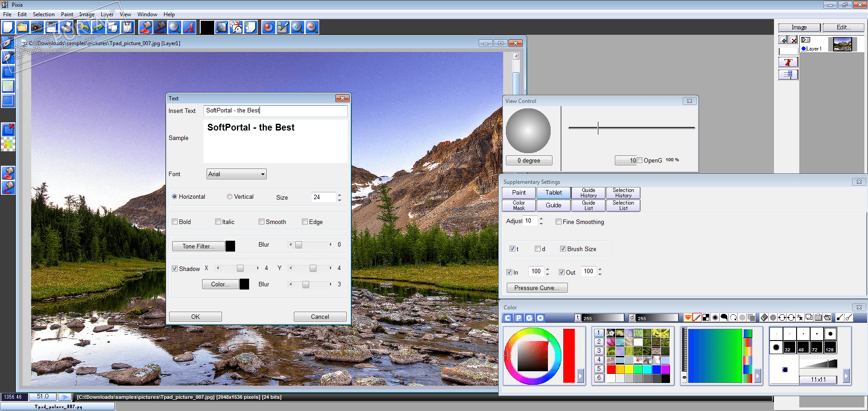Click the text layer T icon
This screenshot has width=868, height=411.
pos(788,62)
